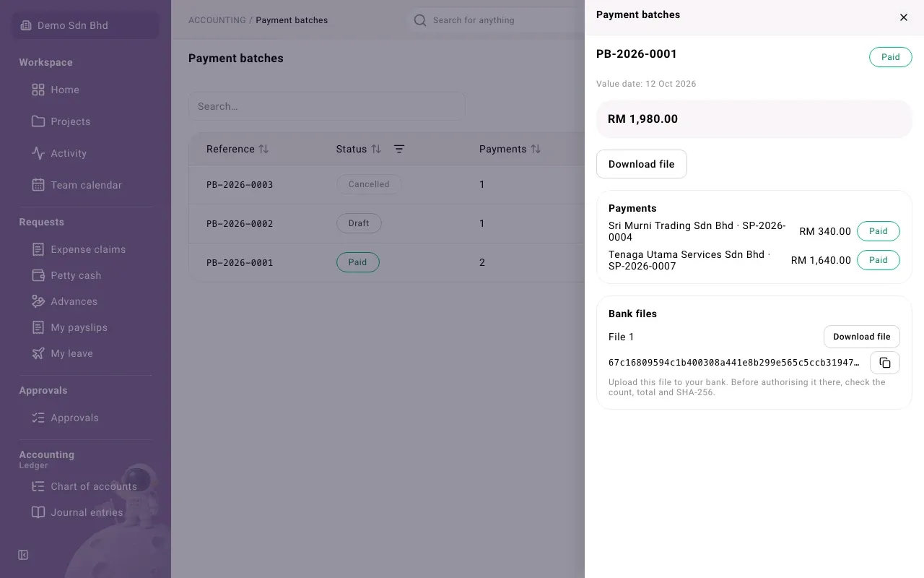Click the SHA-256 hash text for File 1
The width and height of the screenshot is (924, 578).
[734, 363]
